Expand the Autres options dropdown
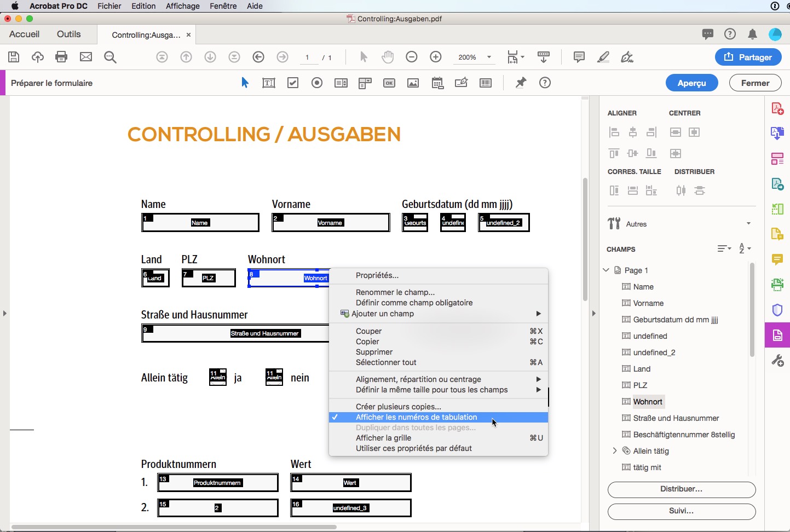Image resolution: width=790 pixels, height=532 pixels. (748, 223)
